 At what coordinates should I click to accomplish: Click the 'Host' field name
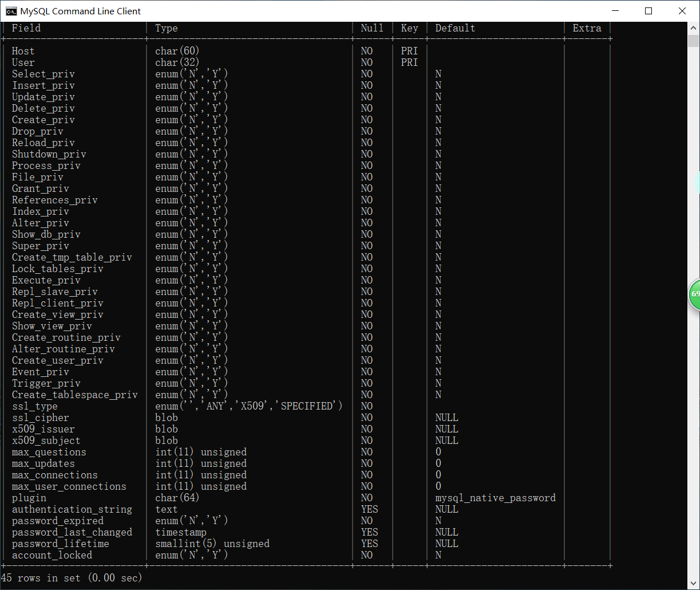pos(23,51)
